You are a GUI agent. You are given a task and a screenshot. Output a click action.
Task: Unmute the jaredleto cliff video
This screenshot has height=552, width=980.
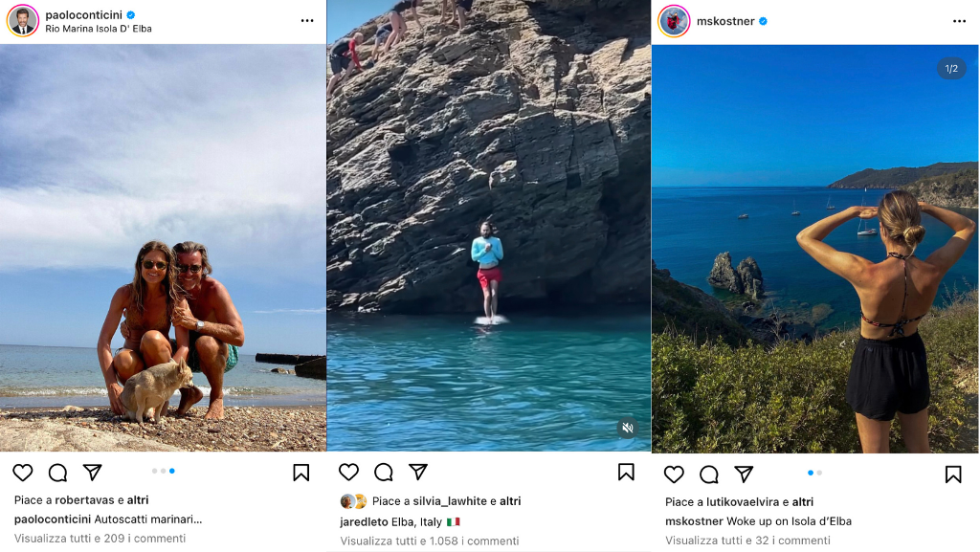(627, 428)
